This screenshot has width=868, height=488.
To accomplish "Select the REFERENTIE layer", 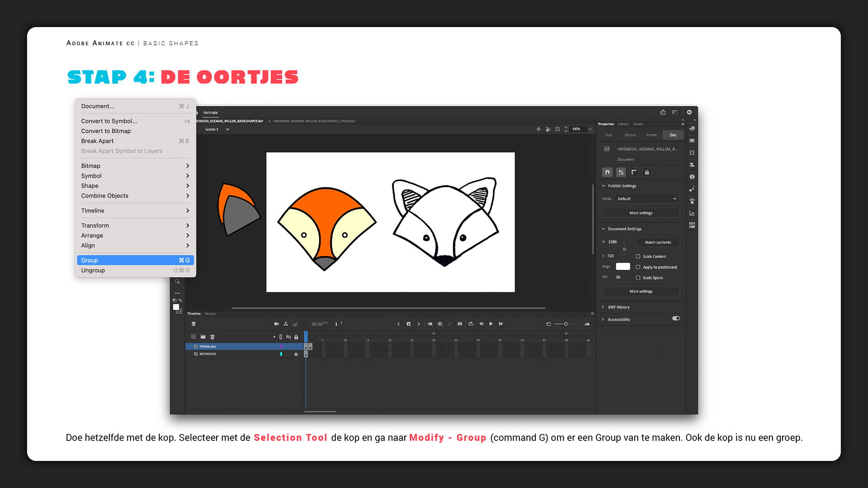I will 208,354.
